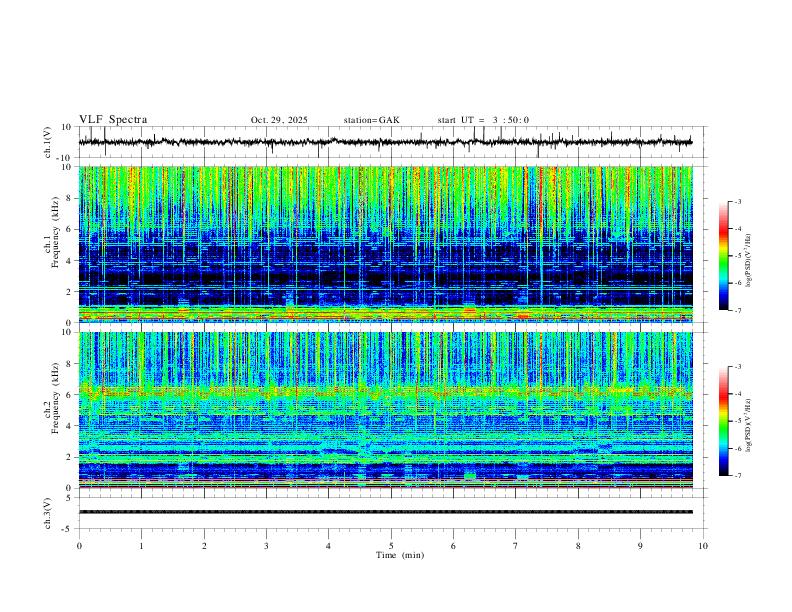Image resolution: width=792 pixels, height=612 pixels.
Task: Click the "ch.1(V)" axis label
Action: click(48, 142)
